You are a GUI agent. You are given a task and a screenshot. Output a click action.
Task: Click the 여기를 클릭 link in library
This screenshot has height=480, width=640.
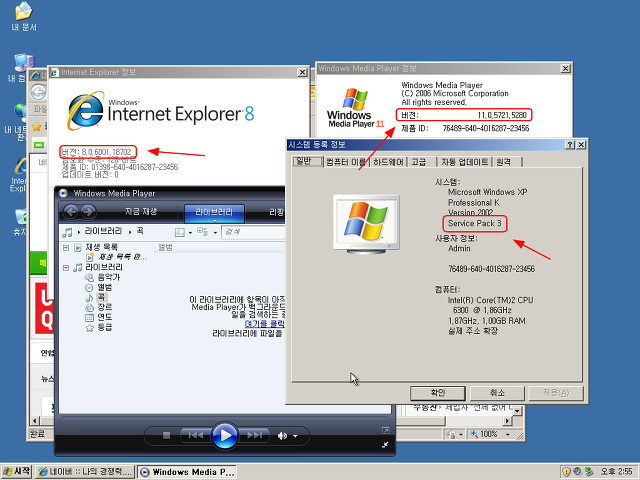pos(264,324)
